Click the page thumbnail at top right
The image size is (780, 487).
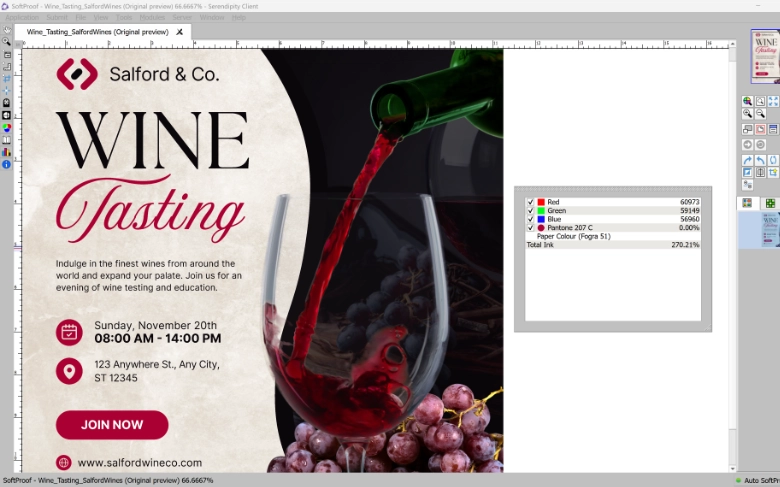(765, 56)
